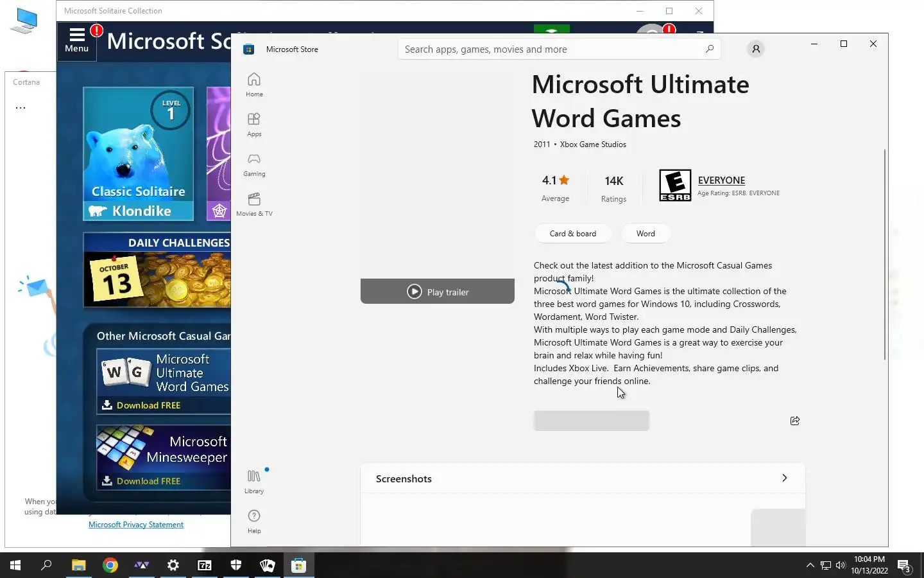Click the 4.1 Average rating
Viewport: 924px width, 578px height.
point(555,188)
